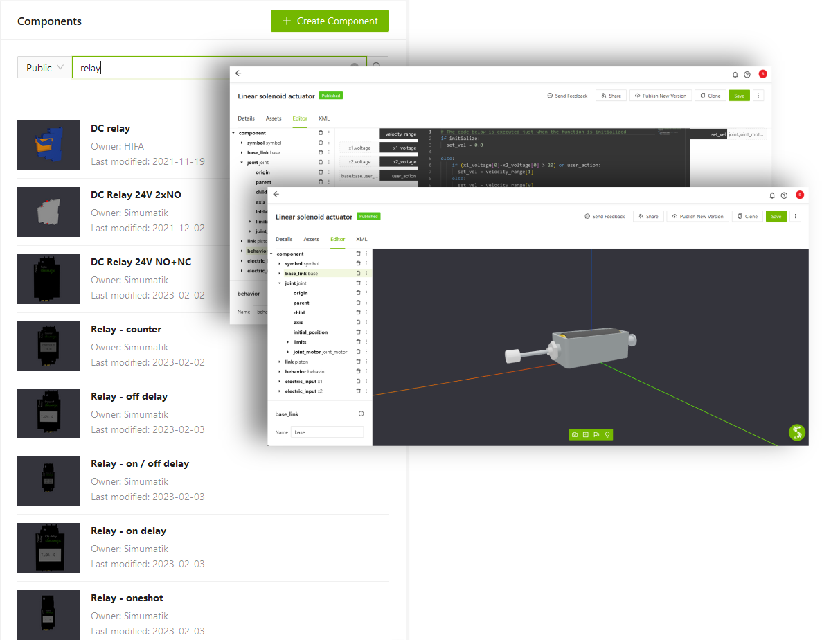Click the Create Component button
840x640 pixels.
[x=330, y=21]
